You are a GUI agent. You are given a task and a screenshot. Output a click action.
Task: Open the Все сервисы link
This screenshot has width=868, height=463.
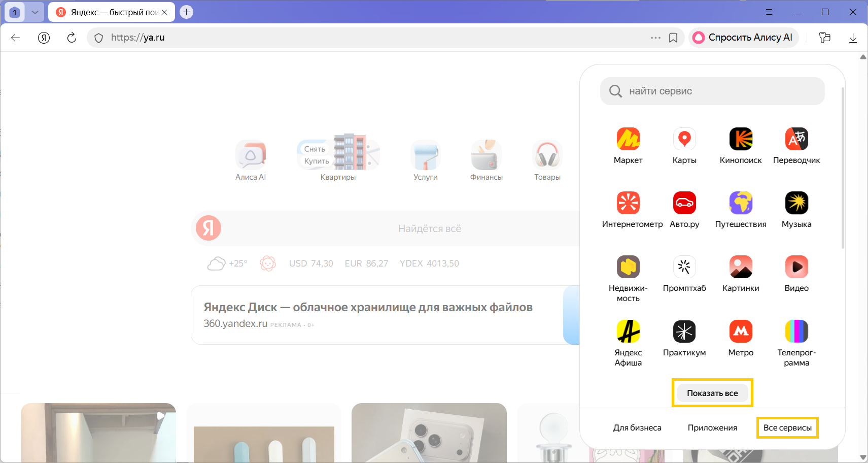pyautogui.click(x=787, y=427)
